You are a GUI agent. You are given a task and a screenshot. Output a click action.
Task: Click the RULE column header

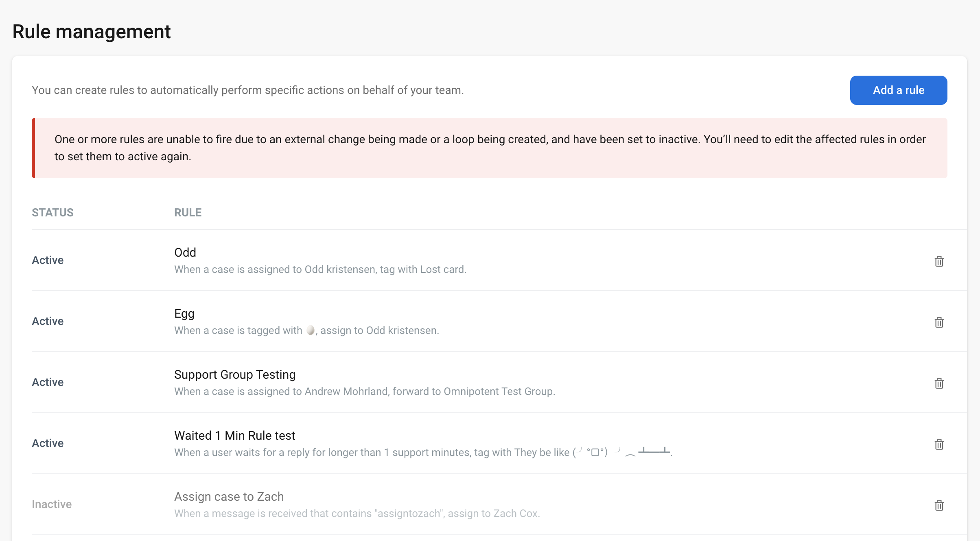(188, 213)
